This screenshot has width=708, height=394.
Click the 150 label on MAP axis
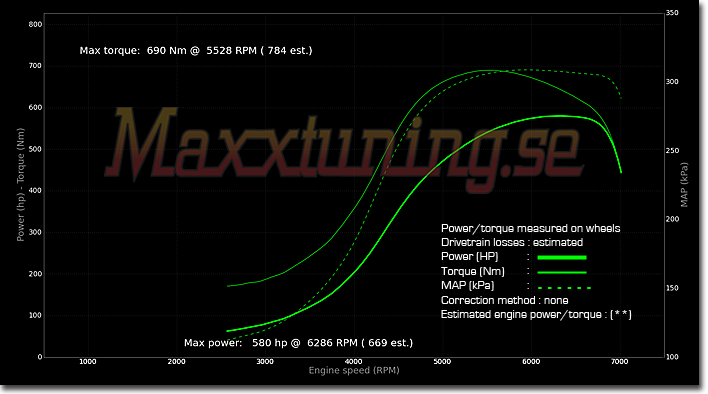pyautogui.click(x=672, y=288)
